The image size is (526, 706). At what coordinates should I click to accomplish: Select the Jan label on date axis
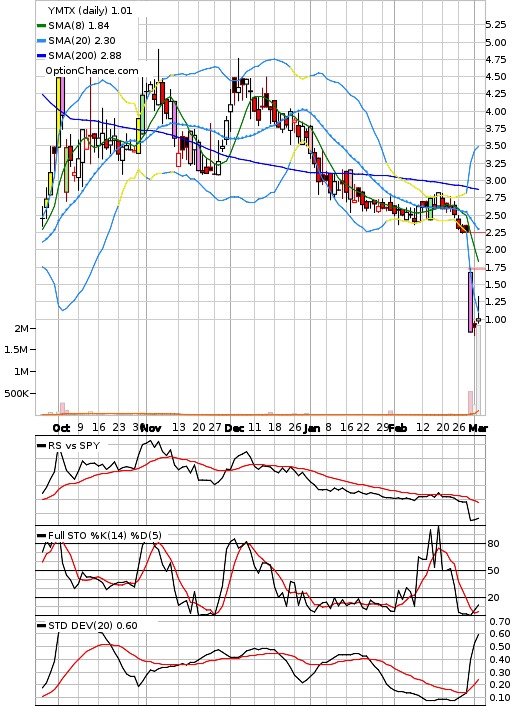tap(312, 428)
